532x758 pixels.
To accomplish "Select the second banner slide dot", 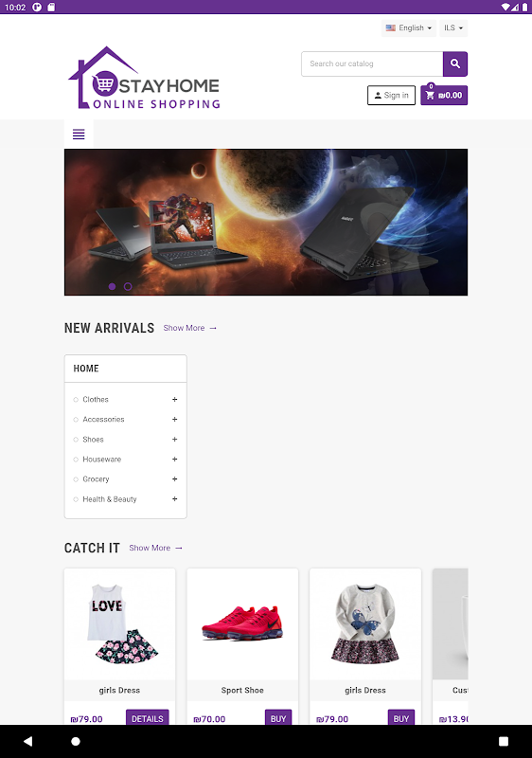I will [128, 287].
